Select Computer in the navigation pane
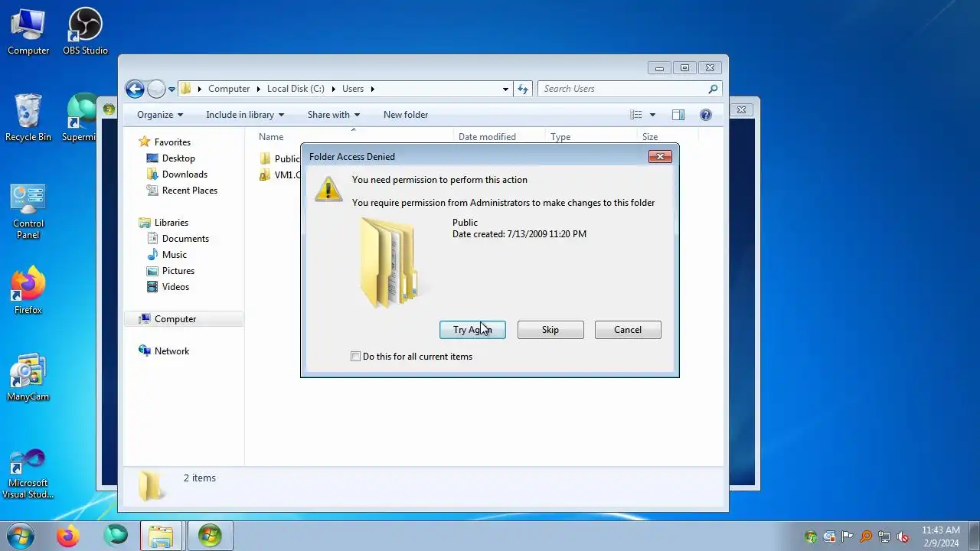This screenshot has height=551, width=980. coord(175,319)
